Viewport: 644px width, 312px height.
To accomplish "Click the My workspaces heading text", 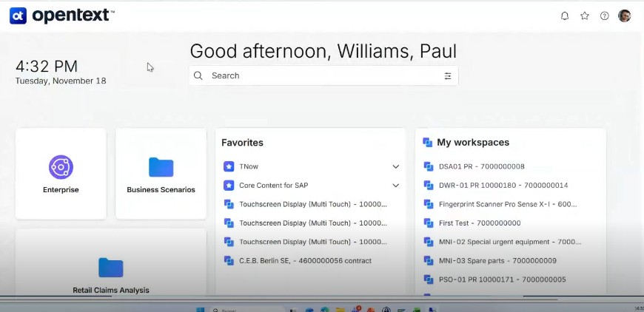I will point(473,142).
